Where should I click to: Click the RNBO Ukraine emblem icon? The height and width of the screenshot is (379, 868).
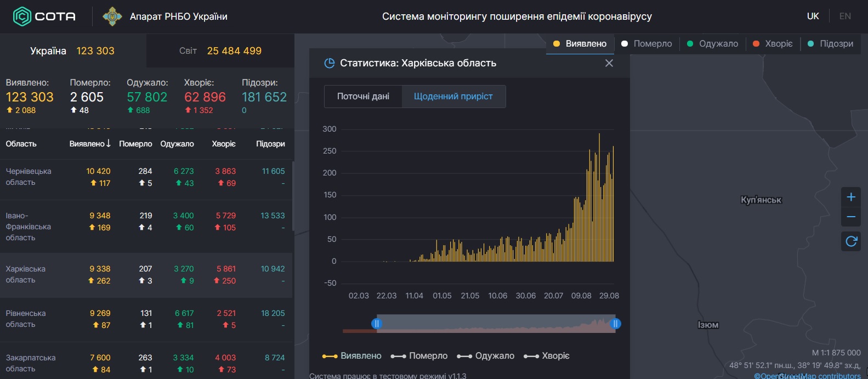point(112,16)
